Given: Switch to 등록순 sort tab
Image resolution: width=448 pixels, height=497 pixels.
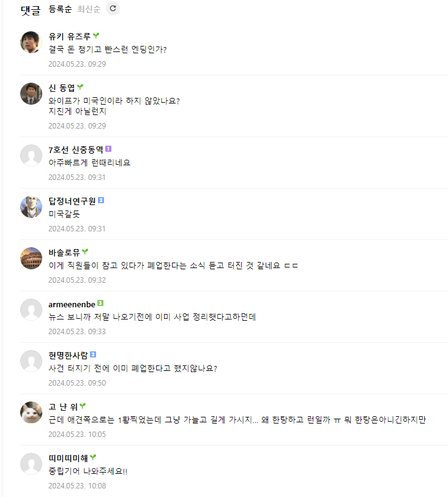Looking at the screenshot, I should point(60,9).
